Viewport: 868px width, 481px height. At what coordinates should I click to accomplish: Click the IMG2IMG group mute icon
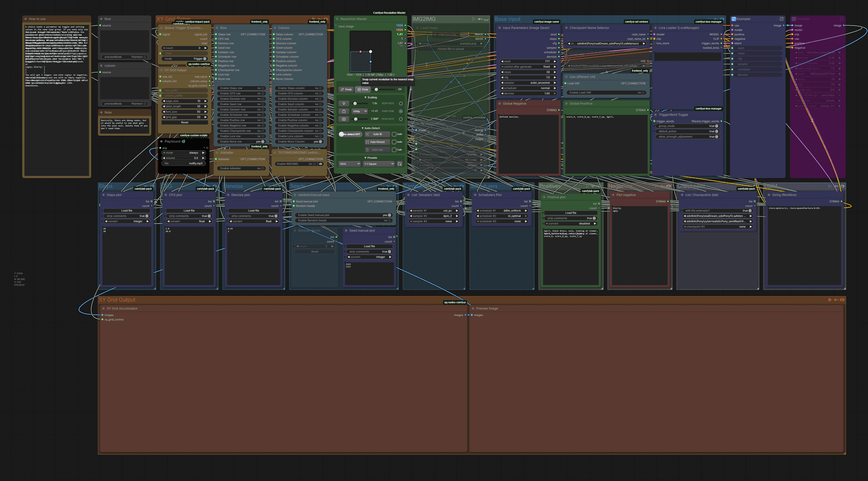pyautogui.click(x=486, y=19)
